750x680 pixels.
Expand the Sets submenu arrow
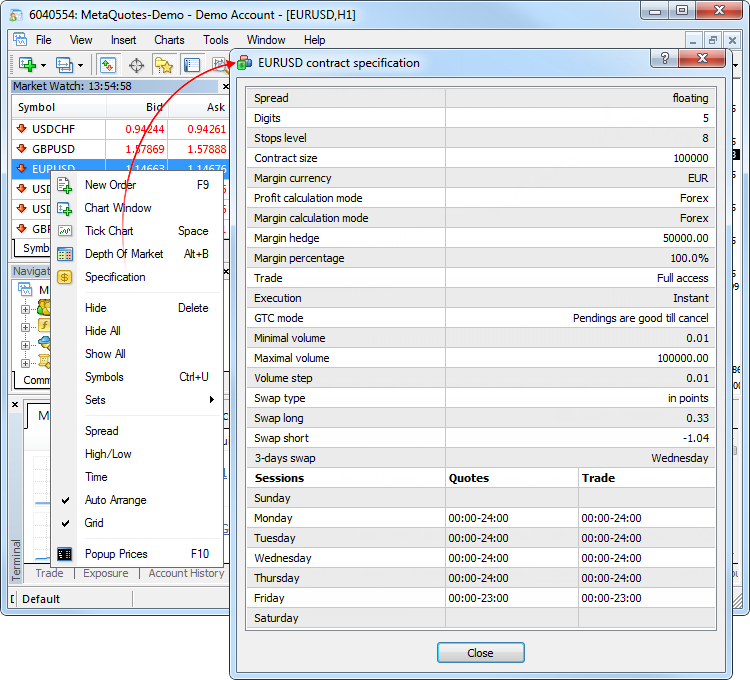(x=211, y=400)
